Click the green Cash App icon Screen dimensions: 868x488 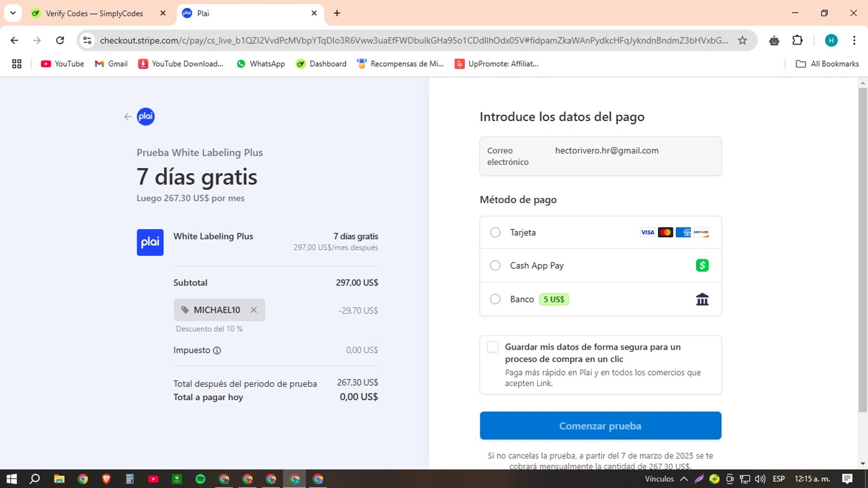point(703,265)
